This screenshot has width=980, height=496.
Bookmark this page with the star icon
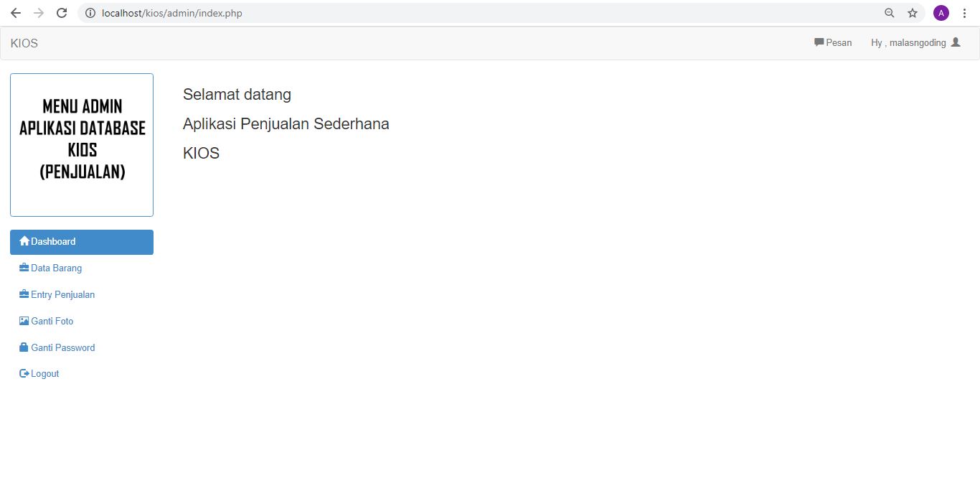[x=913, y=13]
